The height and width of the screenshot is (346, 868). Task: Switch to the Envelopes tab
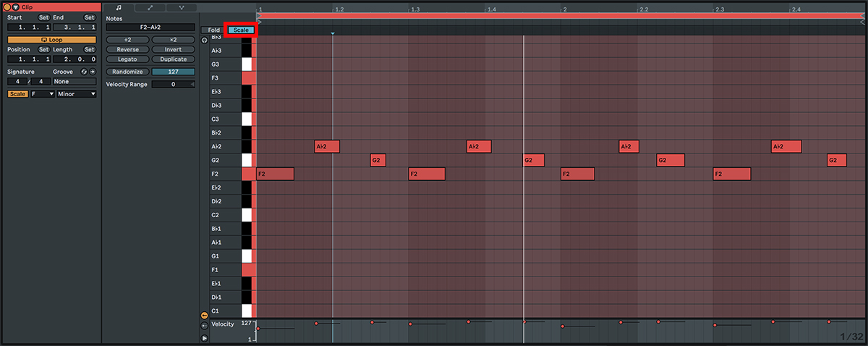150,7
